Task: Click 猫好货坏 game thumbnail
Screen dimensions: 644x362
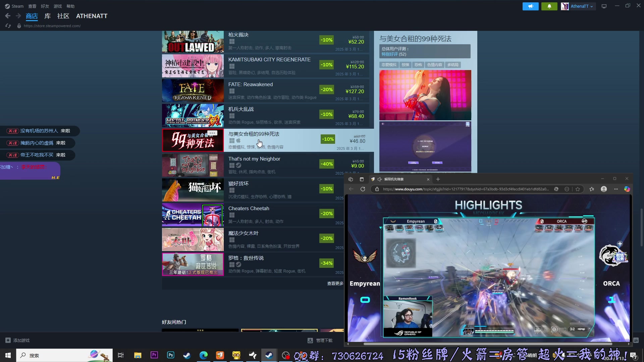Action: [193, 190]
